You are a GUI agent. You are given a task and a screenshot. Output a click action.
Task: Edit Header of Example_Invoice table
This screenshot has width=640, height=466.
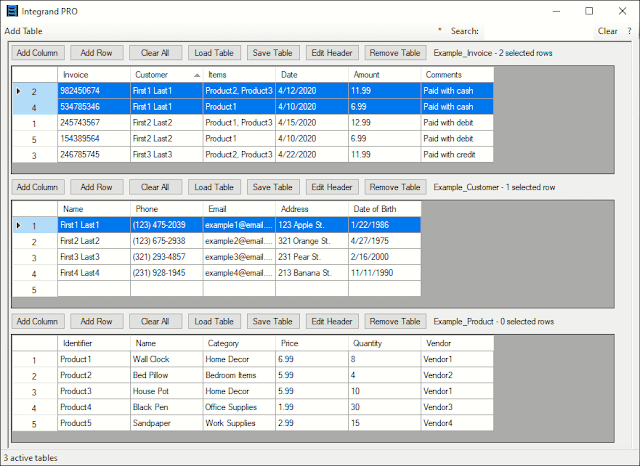click(332, 53)
